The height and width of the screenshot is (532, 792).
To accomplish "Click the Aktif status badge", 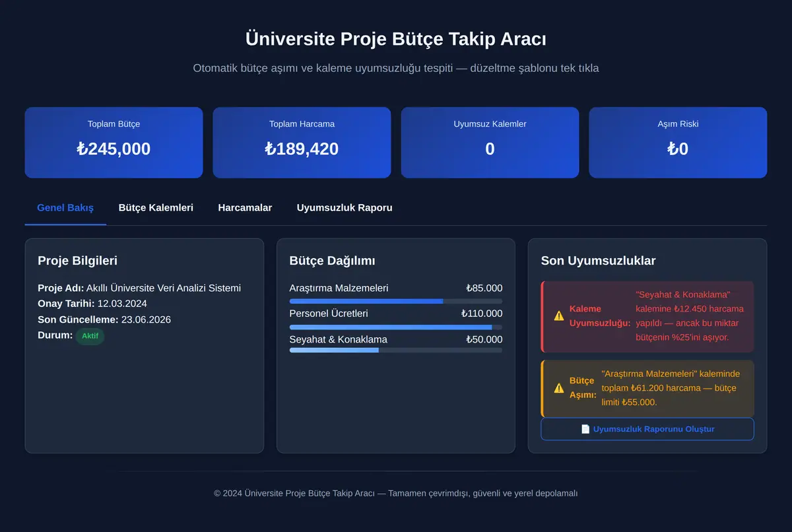I will [x=90, y=336].
